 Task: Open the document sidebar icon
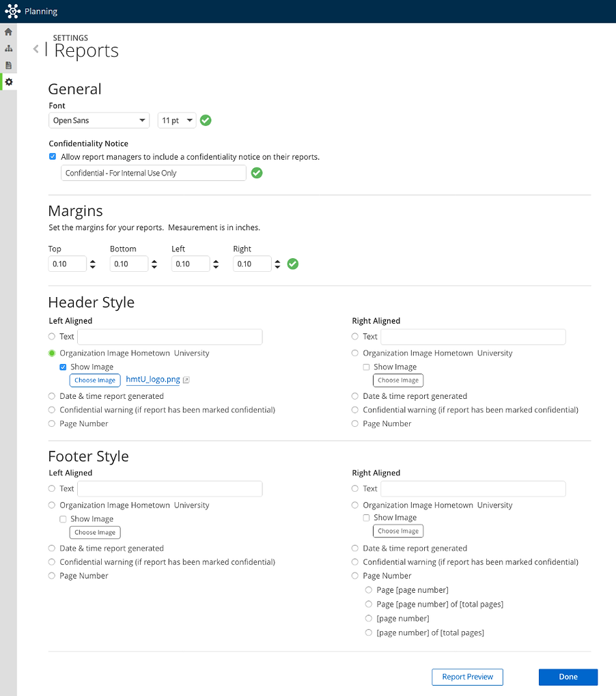[x=8, y=65]
